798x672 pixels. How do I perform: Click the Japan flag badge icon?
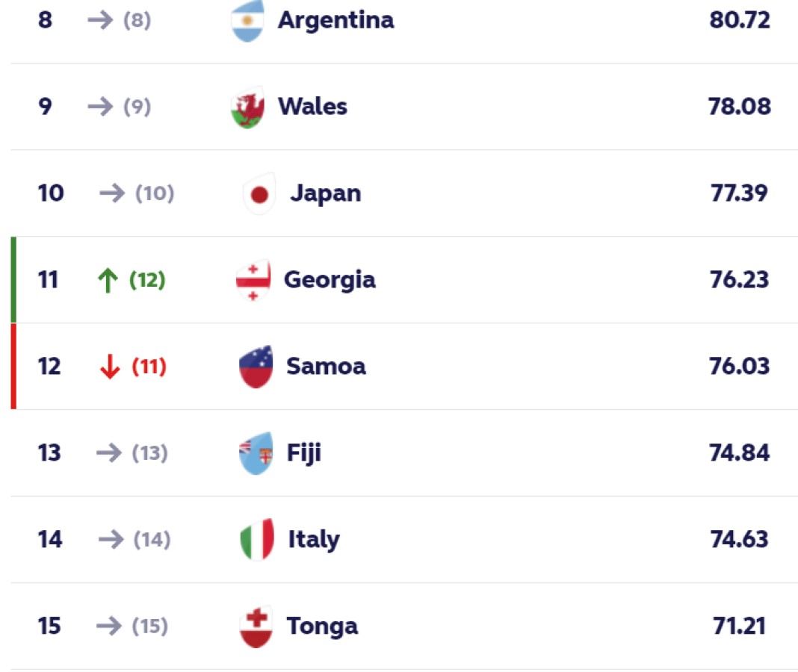(259, 194)
